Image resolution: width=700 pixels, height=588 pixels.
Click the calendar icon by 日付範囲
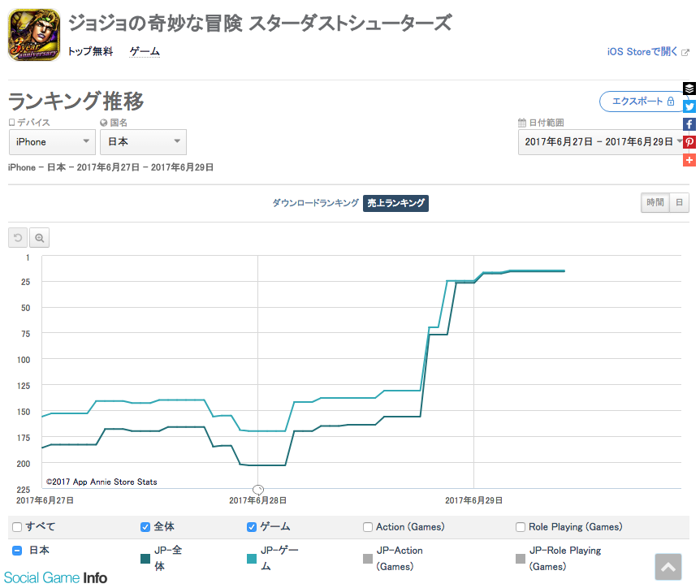click(522, 123)
